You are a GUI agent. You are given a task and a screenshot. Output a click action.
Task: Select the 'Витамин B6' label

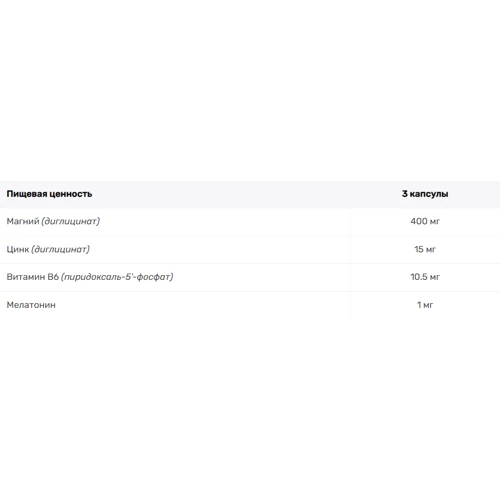pyautogui.click(x=33, y=277)
